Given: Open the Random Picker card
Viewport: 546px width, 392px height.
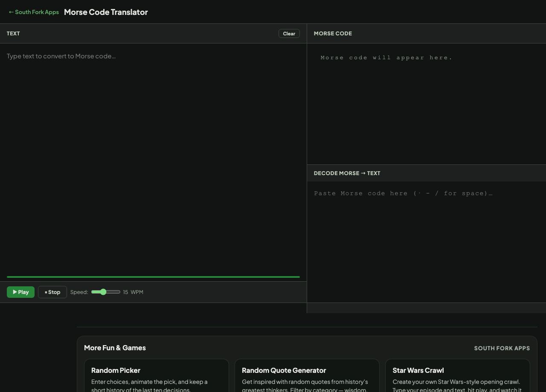Looking at the screenshot, I should click(x=157, y=376).
